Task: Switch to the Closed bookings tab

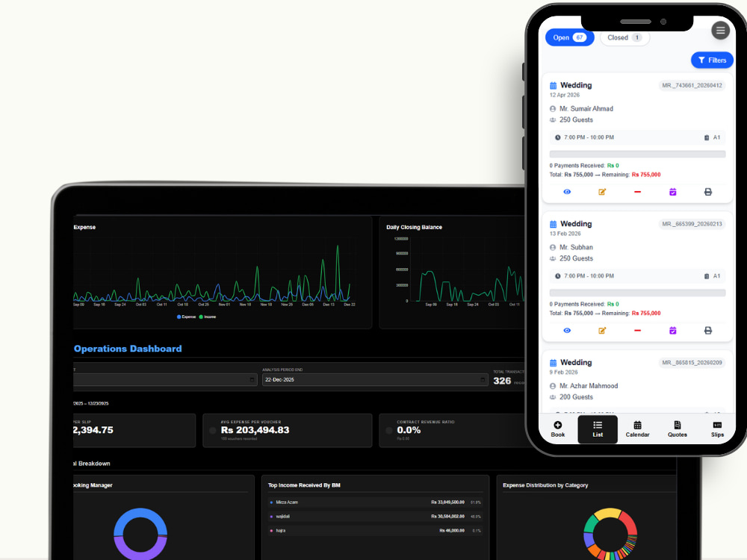Action: point(624,37)
